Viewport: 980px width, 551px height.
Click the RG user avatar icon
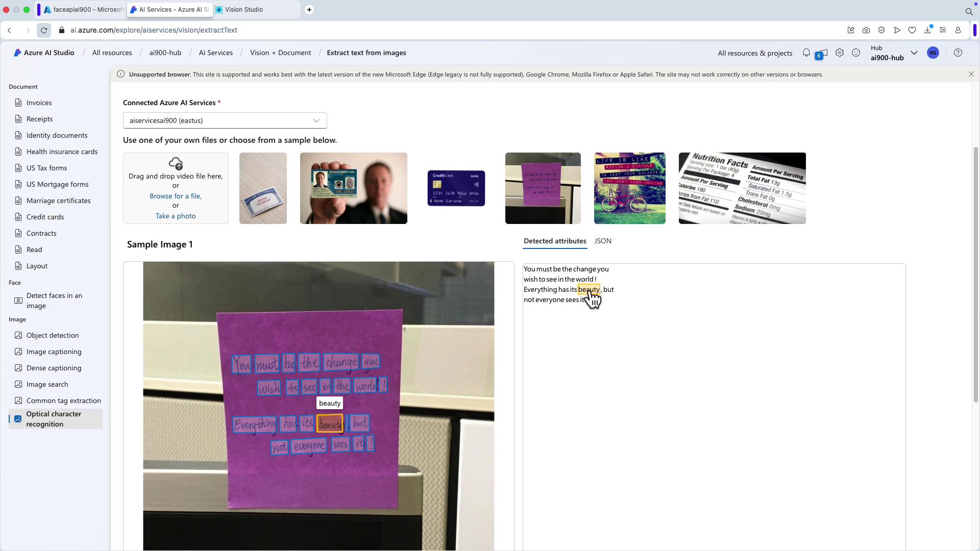point(933,53)
